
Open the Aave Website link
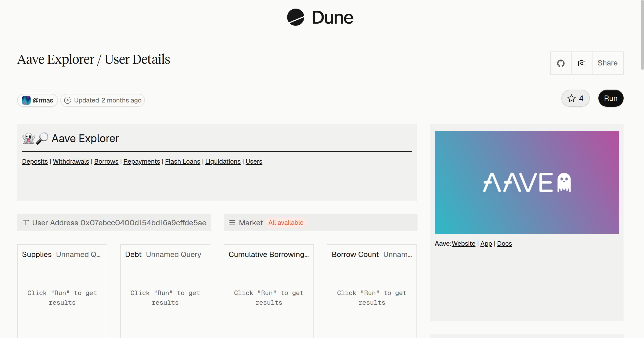463,244
